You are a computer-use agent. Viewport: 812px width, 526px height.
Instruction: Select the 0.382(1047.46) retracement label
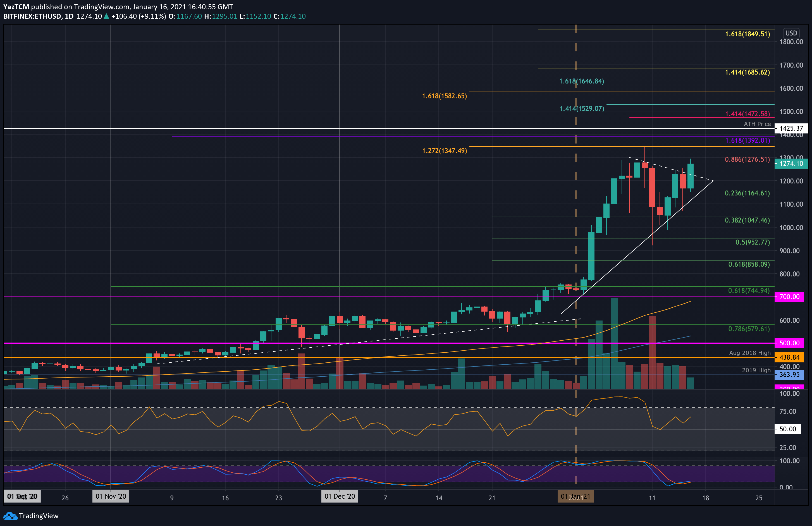point(747,220)
